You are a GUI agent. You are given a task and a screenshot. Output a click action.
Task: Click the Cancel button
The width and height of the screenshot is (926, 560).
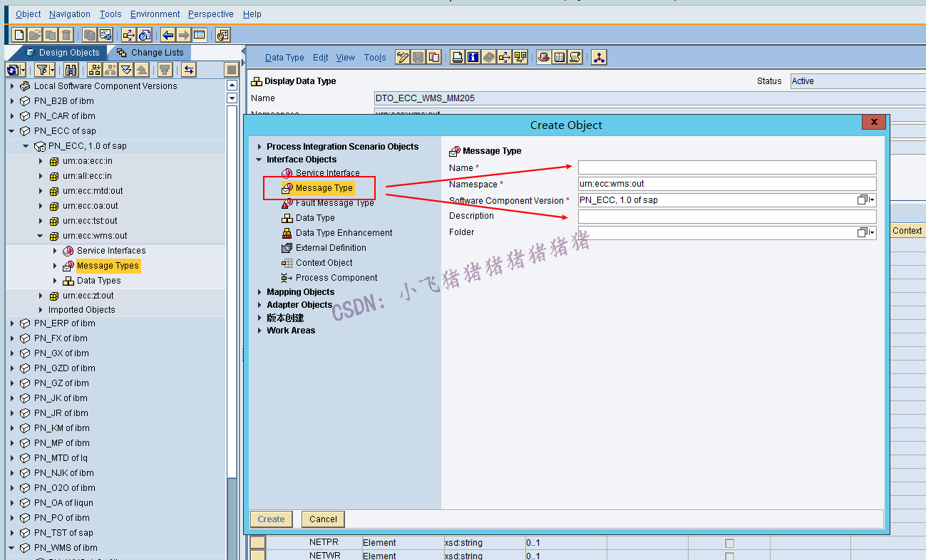click(x=323, y=519)
